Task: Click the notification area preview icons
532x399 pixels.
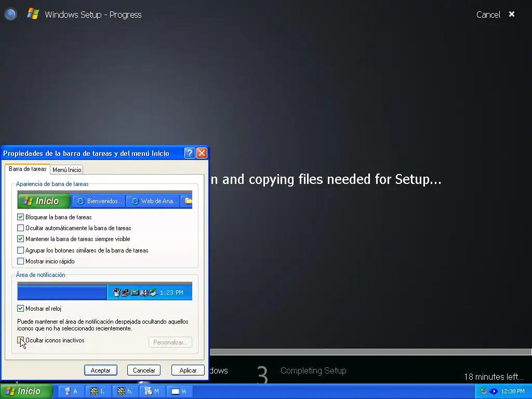Action: [135, 292]
